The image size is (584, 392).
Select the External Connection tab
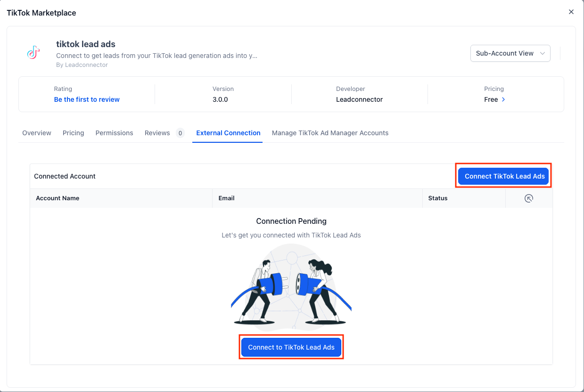pos(229,133)
